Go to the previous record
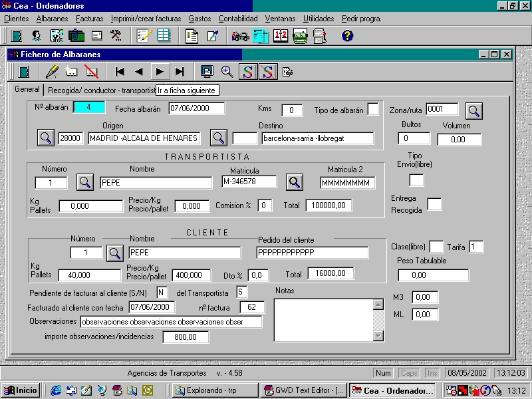 (139, 72)
